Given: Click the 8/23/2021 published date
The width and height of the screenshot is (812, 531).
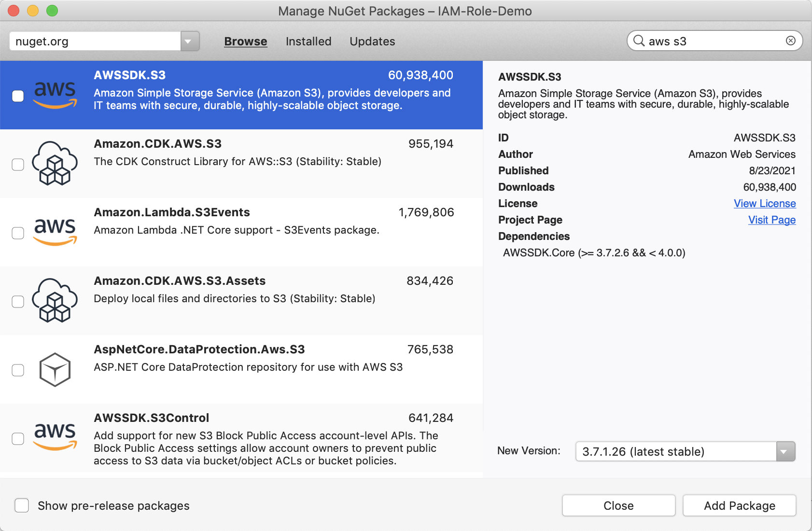Looking at the screenshot, I should coord(772,171).
